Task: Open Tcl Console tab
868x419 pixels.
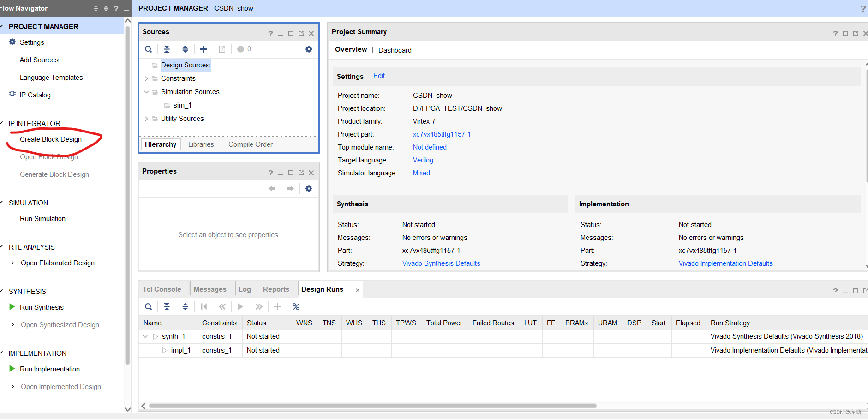Action: click(x=162, y=289)
